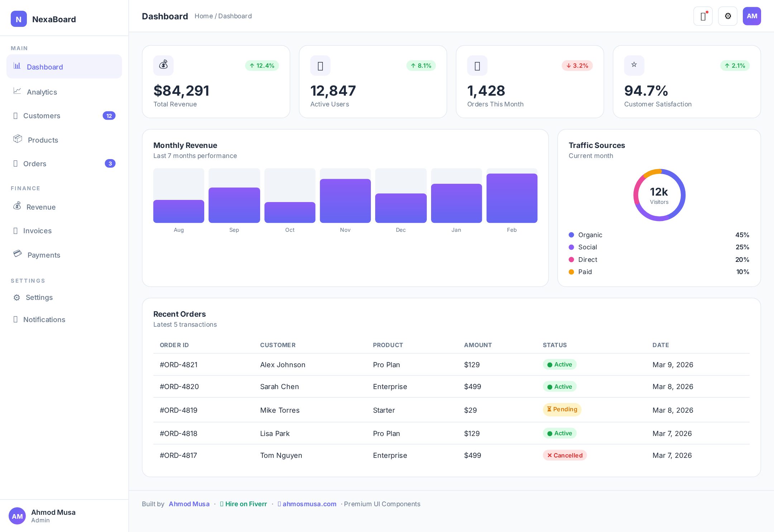Image resolution: width=774 pixels, height=532 pixels.
Task: Click the Customers icon in sidebar
Action: tap(15, 116)
